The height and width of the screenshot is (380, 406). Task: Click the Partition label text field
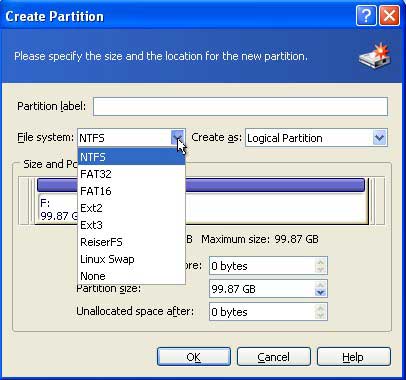point(240,107)
